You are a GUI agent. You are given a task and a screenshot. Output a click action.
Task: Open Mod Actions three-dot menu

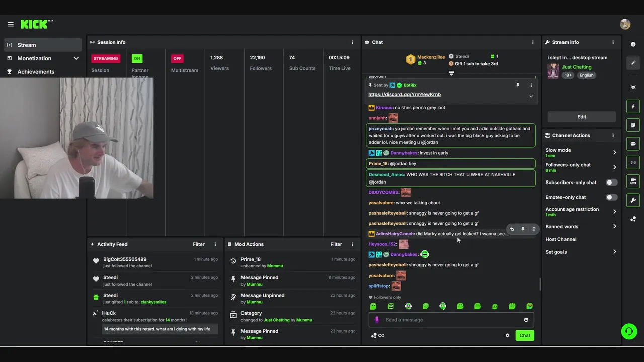click(352, 244)
